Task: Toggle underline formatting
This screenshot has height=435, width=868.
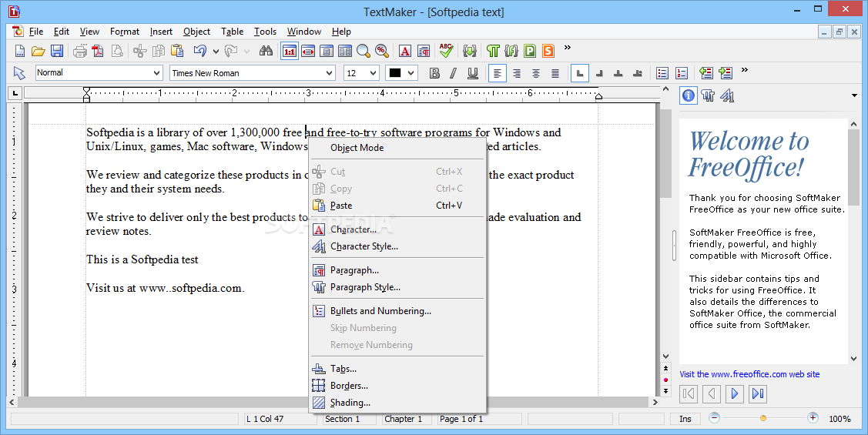Action: click(x=473, y=73)
